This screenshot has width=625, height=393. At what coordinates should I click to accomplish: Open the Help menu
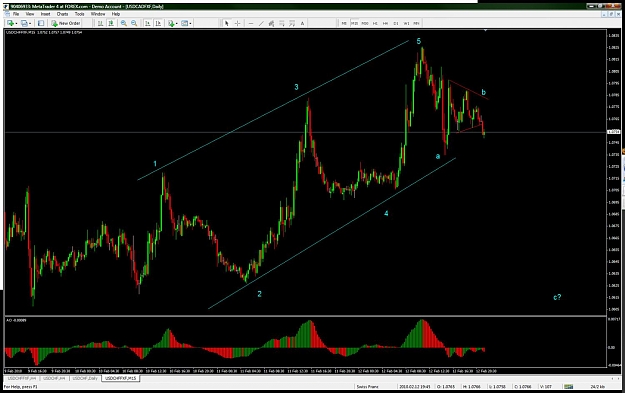point(116,14)
